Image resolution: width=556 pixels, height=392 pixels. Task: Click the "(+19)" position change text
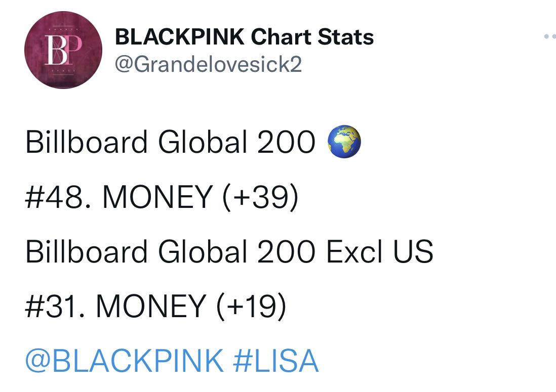pyautogui.click(x=251, y=307)
